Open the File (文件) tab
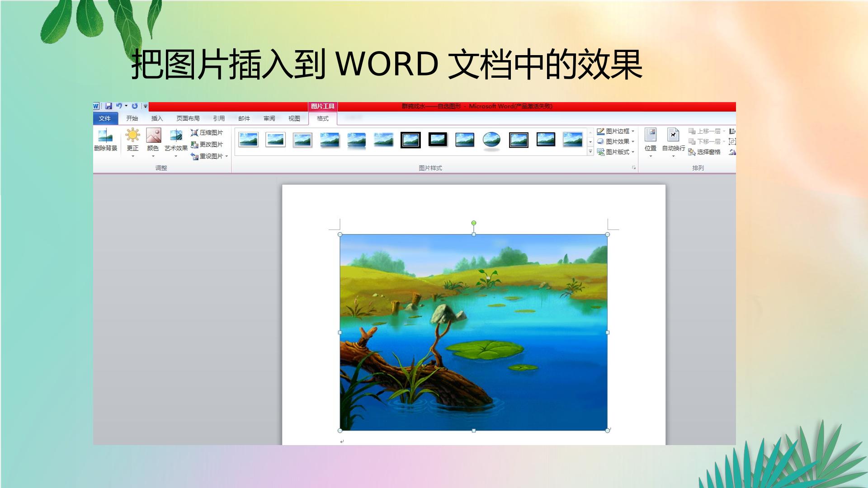 click(x=105, y=118)
